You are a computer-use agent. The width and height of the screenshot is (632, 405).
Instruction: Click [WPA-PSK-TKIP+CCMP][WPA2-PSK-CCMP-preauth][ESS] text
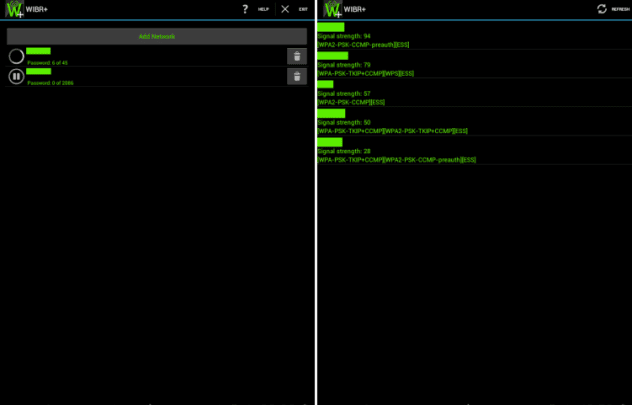click(x=397, y=160)
